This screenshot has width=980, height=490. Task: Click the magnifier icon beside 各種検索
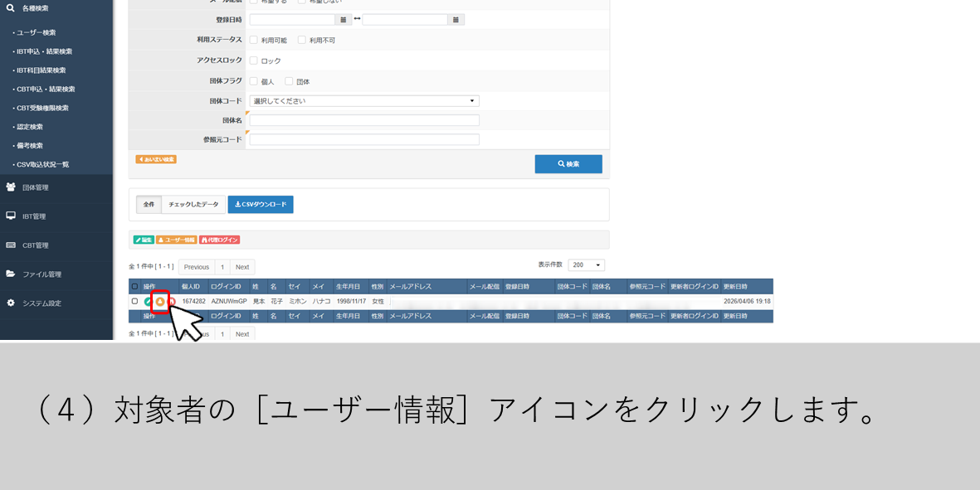[x=10, y=8]
